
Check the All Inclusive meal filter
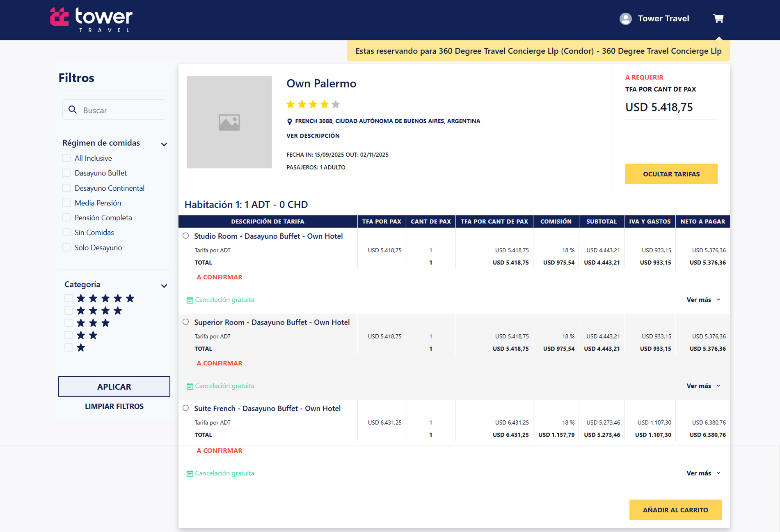pyautogui.click(x=66, y=158)
